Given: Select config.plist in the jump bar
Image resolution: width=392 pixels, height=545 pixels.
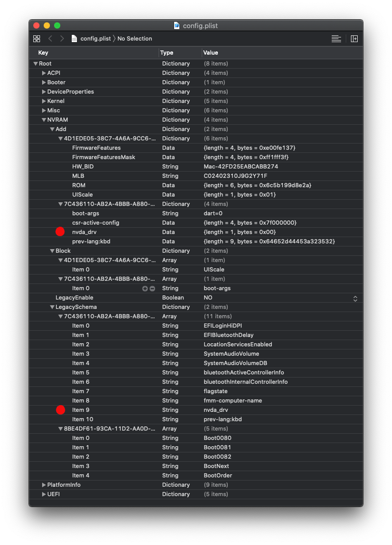Looking at the screenshot, I should [95, 38].
